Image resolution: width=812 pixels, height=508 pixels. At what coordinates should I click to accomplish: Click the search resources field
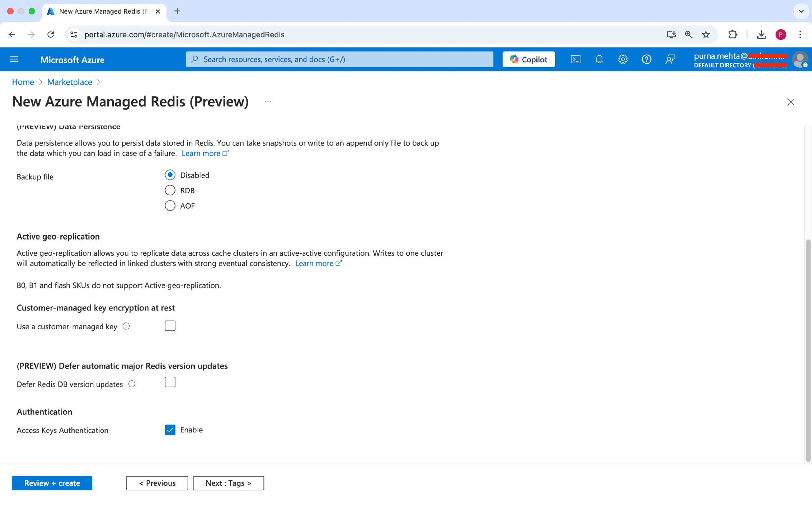pyautogui.click(x=339, y=59)
